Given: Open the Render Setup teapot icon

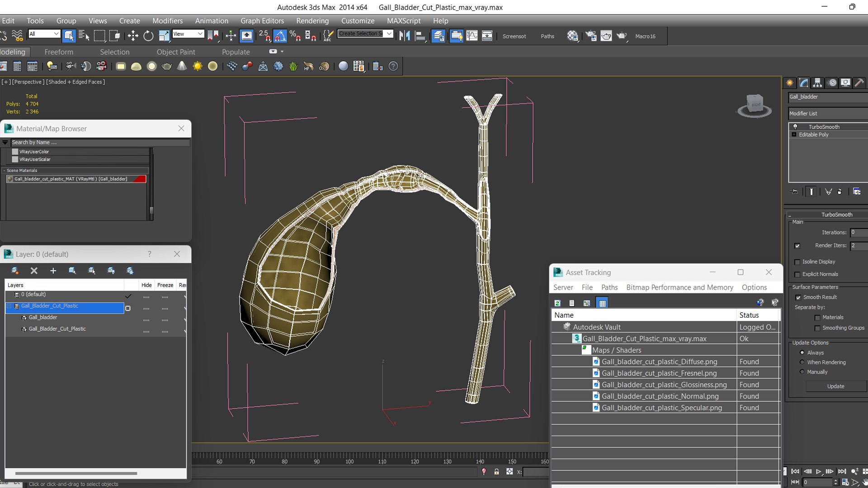Looking at the screenshot, I should coord(590,36).
